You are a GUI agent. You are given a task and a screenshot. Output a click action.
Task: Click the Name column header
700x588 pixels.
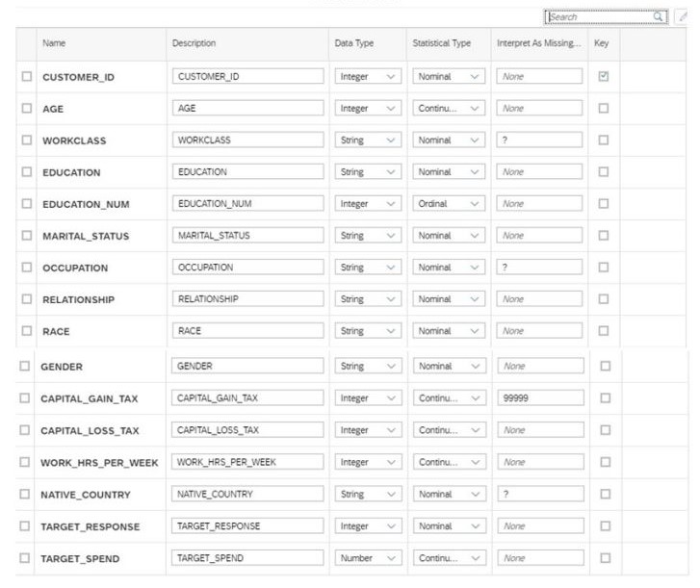(x=55, y=44)
